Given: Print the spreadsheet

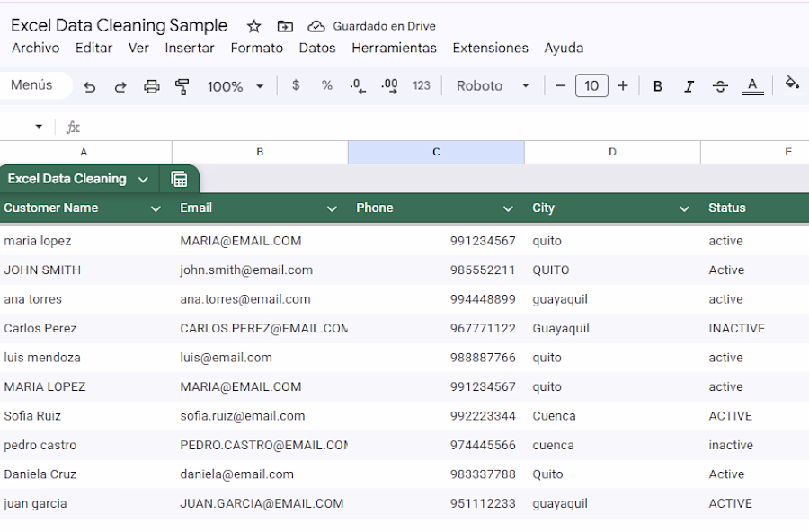Looking at the screenshot, I should tap(151, 86).
